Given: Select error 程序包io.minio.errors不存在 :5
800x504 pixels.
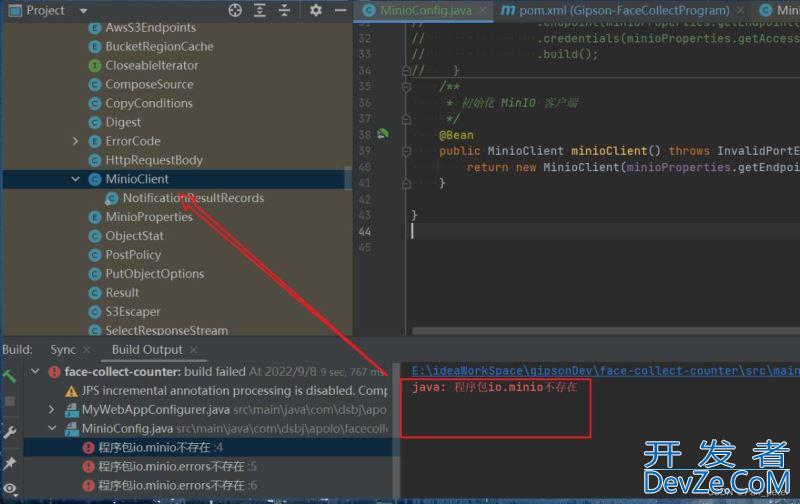Looking at the screenshot, I should [178, 467].
